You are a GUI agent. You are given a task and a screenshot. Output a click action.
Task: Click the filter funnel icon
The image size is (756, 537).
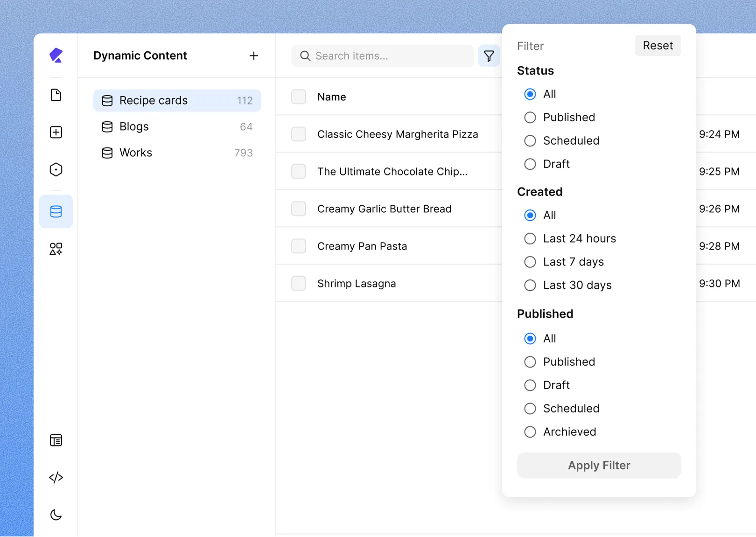489,56
